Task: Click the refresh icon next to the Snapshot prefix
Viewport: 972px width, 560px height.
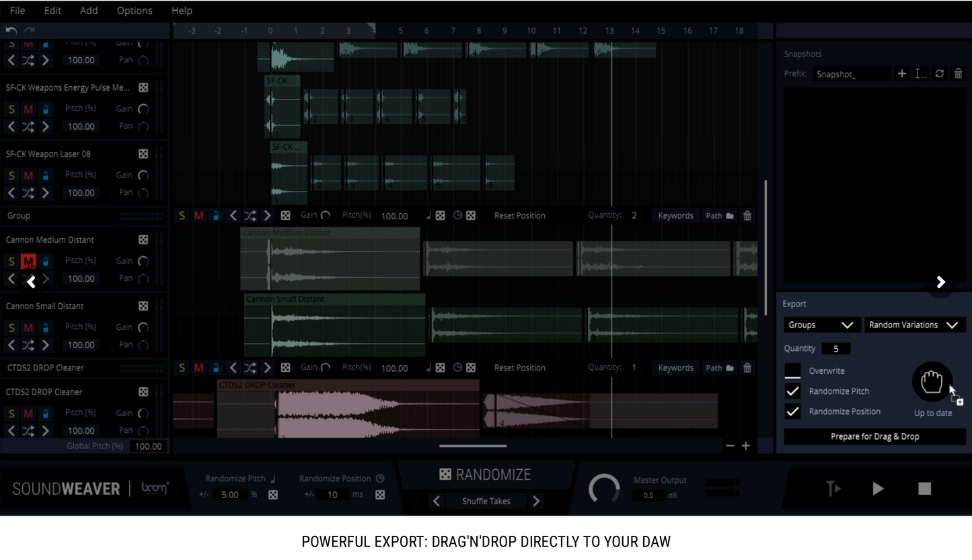Action: [x=939, y=73]
